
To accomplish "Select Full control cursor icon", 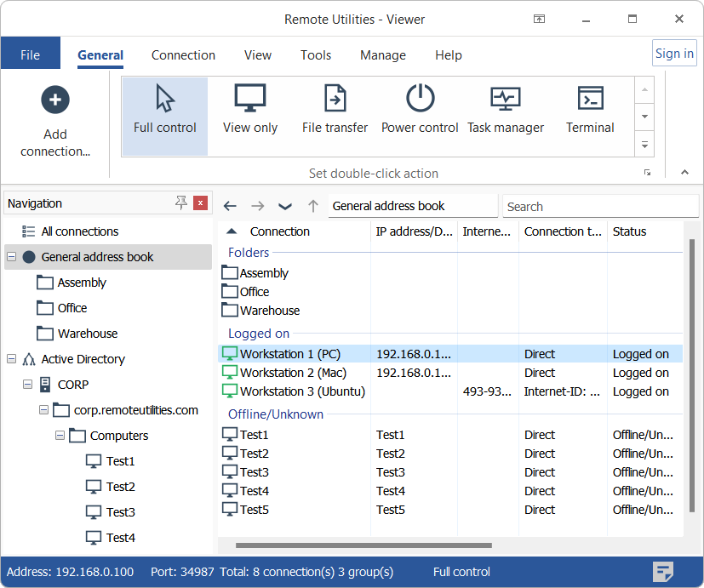I will (x=165, y=99).
